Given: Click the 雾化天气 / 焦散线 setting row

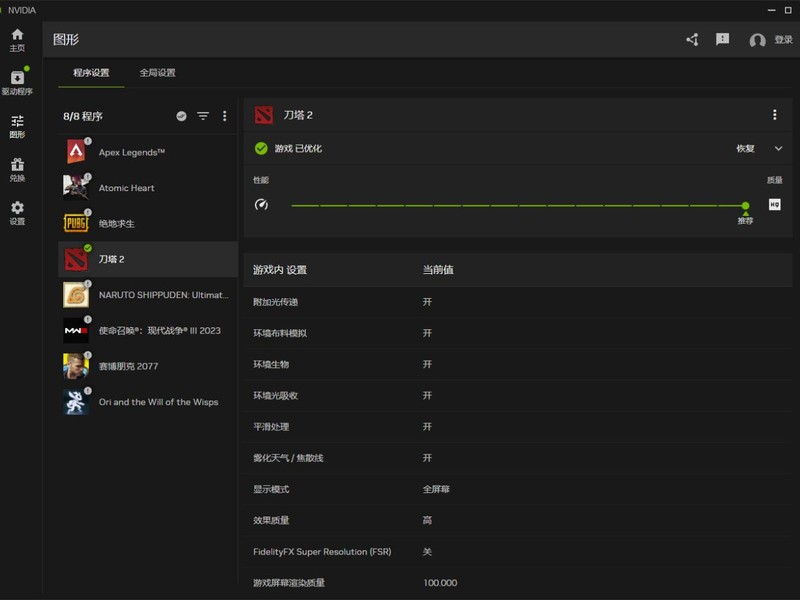Looking at the screenshot, I should (518, 458).
